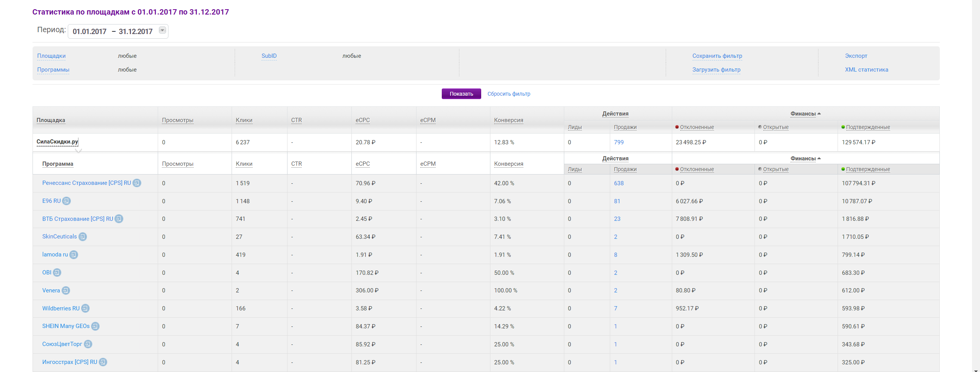Click Сбросить фильтр link
Viewport: 980px width, 372px height.
(509, 94)
